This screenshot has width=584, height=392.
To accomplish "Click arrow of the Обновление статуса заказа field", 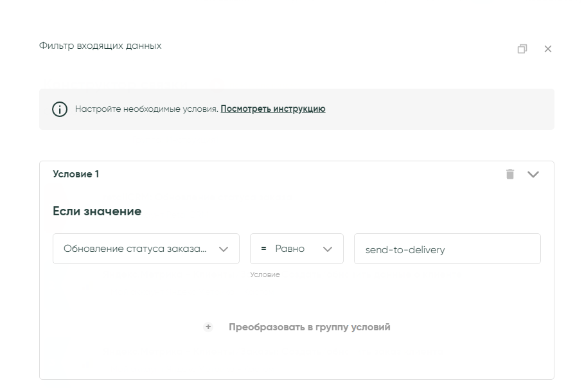I will click(224, 249).
